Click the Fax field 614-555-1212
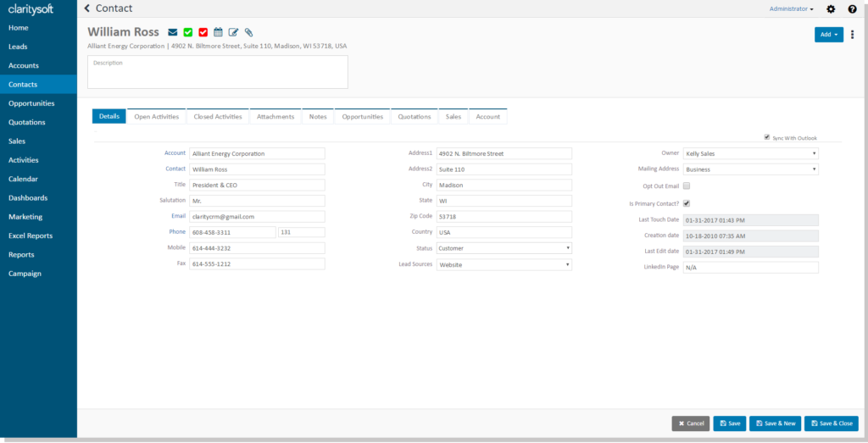 click(x=257, y=264)
